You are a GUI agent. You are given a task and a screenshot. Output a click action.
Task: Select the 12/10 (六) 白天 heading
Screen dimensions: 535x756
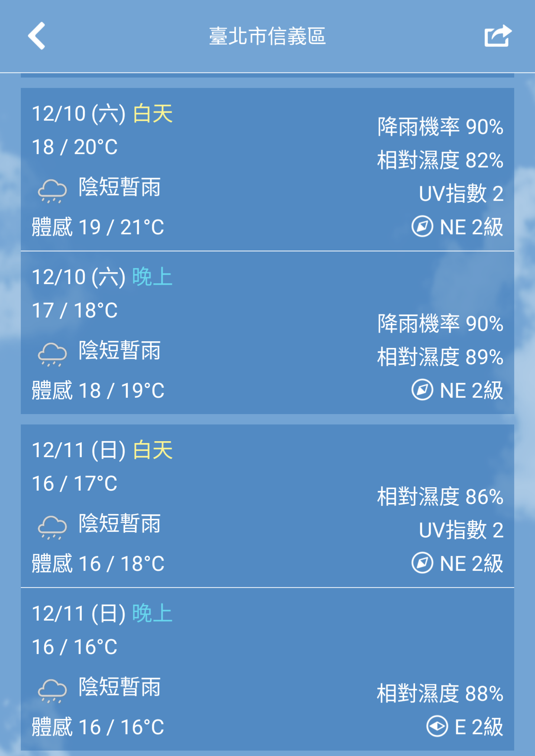(102, 113)
